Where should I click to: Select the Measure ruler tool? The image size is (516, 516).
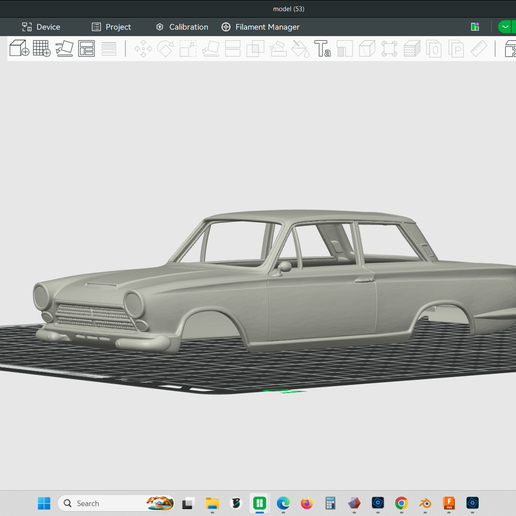click(x=479, y=49)
